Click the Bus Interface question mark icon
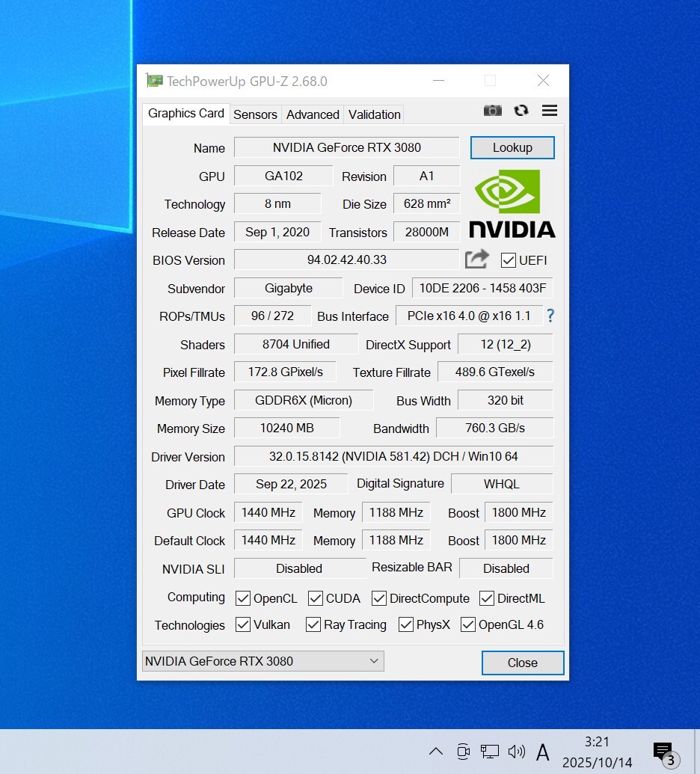 coord(550,316)
